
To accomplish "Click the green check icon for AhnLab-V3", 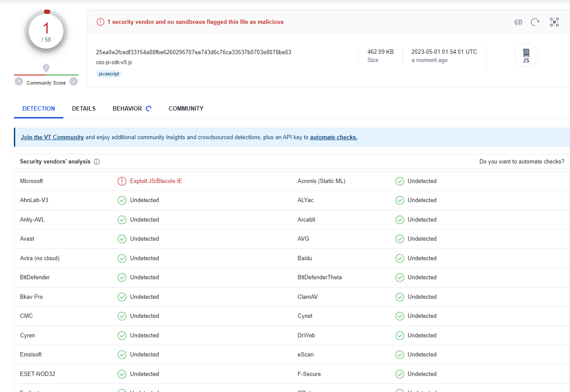I will [122, 200].
